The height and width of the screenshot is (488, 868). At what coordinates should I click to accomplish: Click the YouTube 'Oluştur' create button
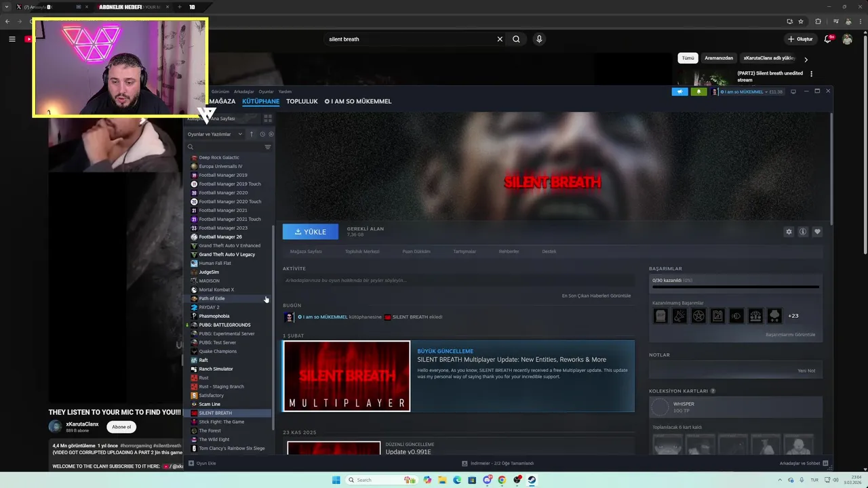coord(800,39)
